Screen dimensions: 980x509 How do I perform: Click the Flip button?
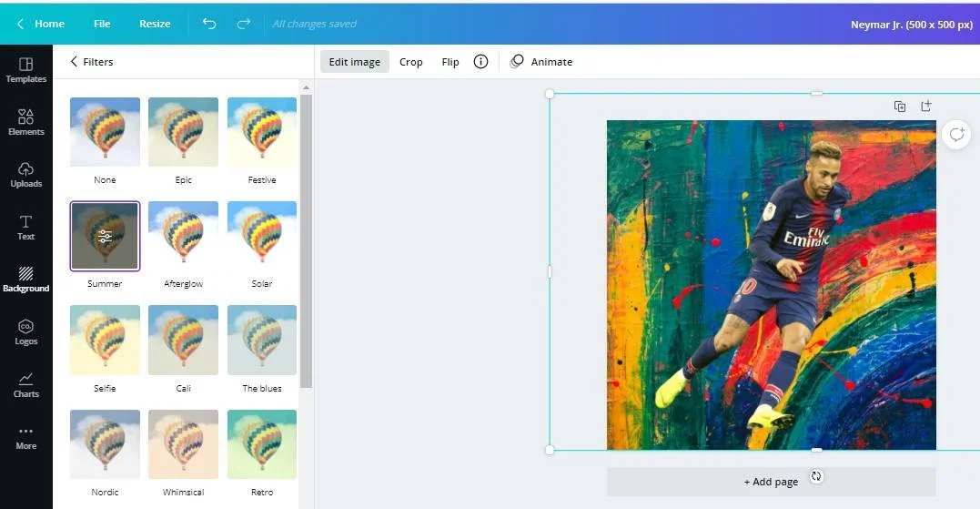tap(450, 61)
